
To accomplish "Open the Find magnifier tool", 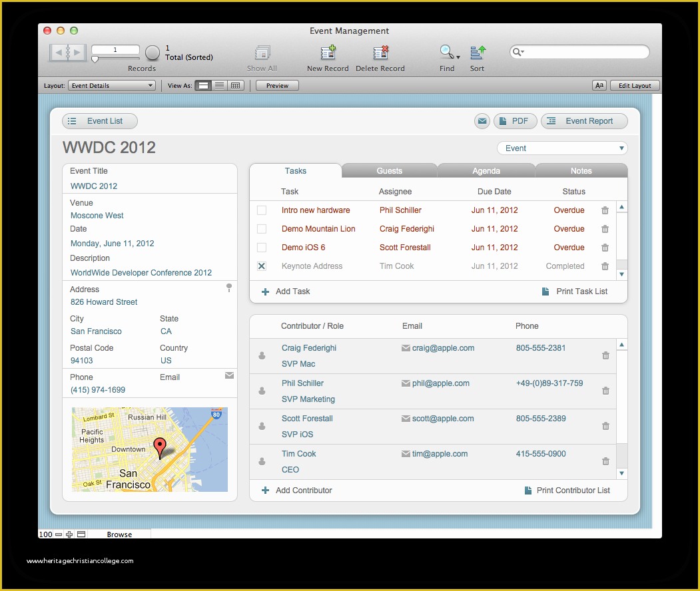I will 446,52.
